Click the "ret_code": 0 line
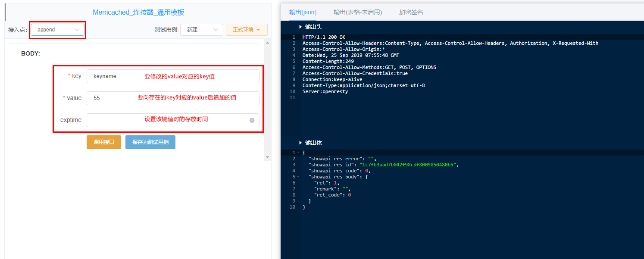 tap(333, 195)
